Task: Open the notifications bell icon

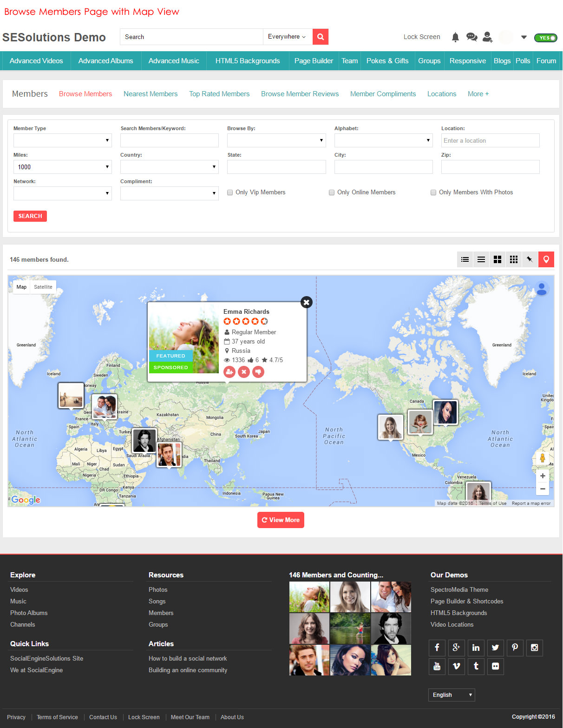Action: coord(455,37)
